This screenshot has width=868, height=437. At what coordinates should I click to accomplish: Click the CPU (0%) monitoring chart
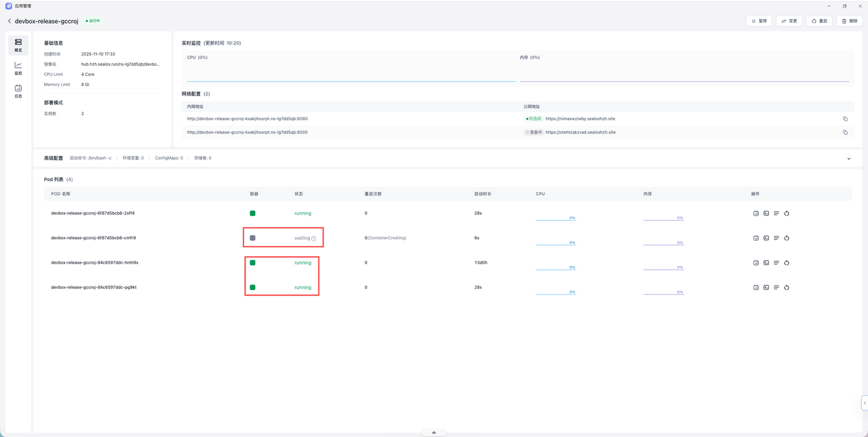pyautogui.click(x=351, y=67)
